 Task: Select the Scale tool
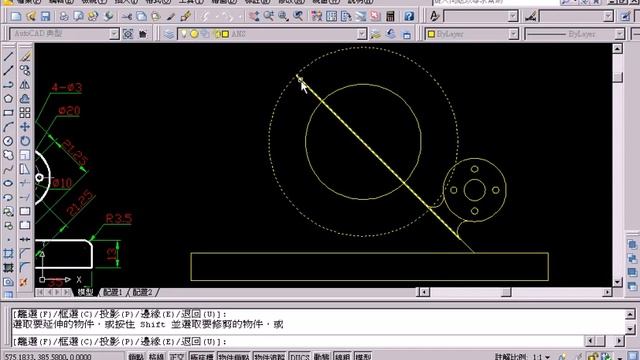click(x=25, y=155)
